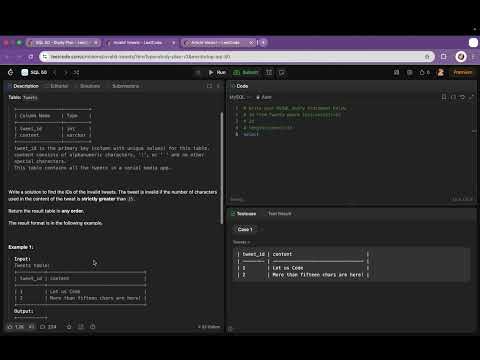Bookmark this page star icon
The image size is (480, 360).
[427, 57]
